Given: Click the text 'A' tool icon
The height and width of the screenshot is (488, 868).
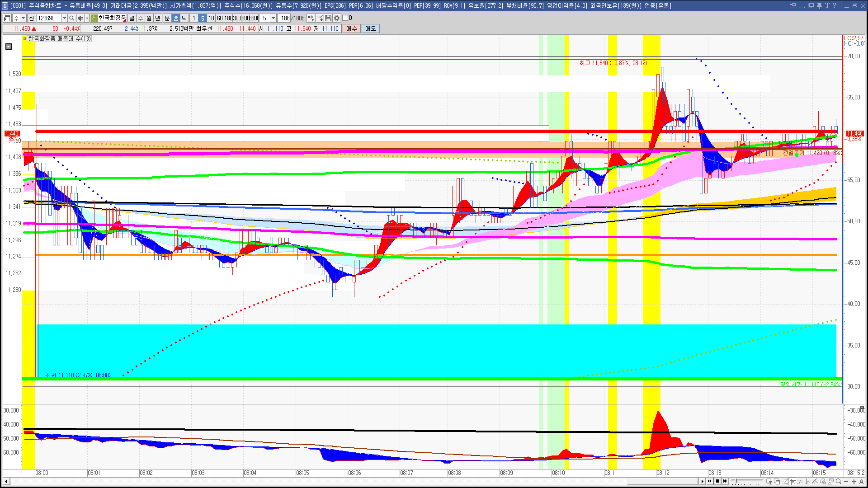Looking at the screenshot, I should pos(861,482).
